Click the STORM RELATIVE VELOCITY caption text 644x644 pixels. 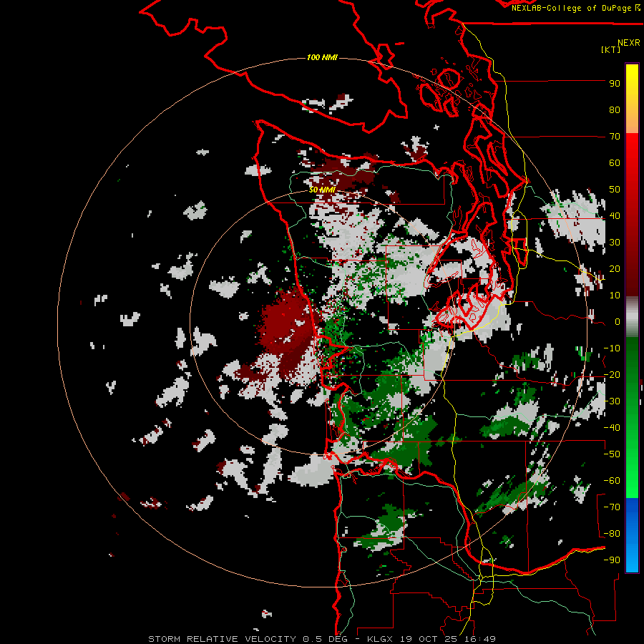[222, 639]
